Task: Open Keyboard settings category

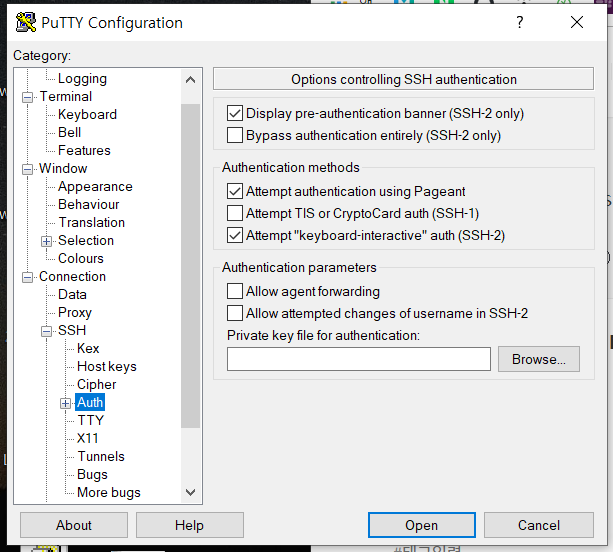Action: [x=87, y=115]
